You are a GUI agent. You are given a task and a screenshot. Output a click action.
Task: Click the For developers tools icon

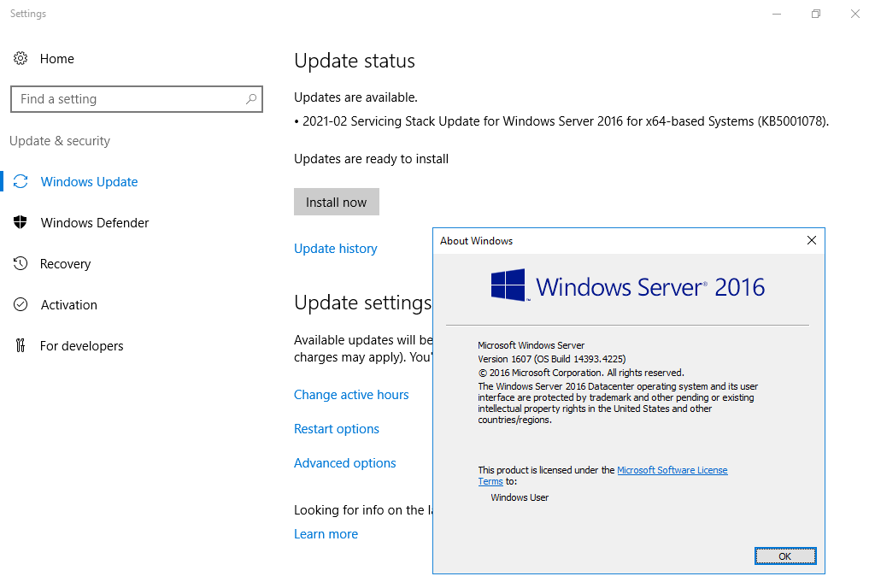point(21,346)
